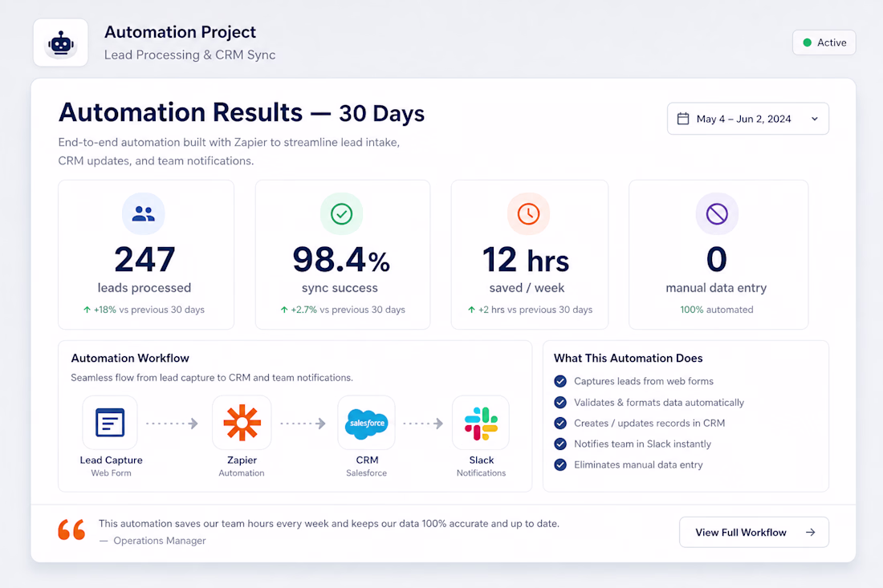Click the '100% automated' text
Image resolution: width=883 pixels, height=588 pixels.
[x=716, y=310]
